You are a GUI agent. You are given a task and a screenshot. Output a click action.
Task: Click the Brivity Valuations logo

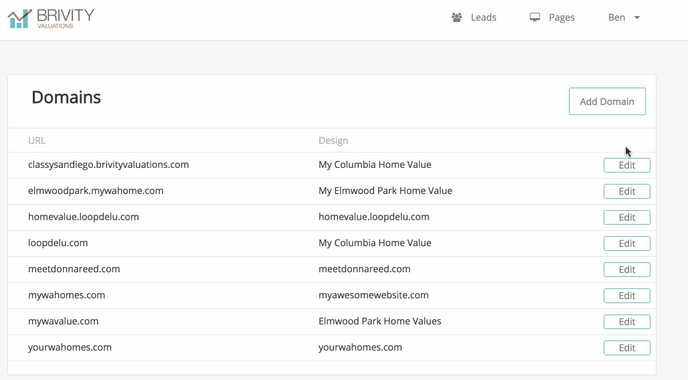click(x=51, y=18)
